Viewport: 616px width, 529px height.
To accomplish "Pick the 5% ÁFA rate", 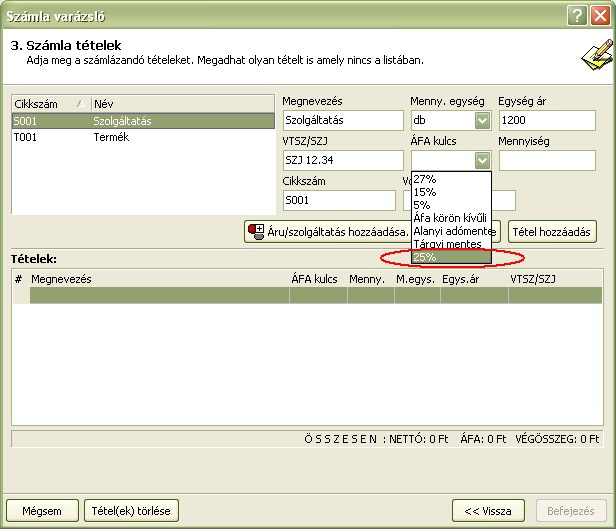I will point(421,205).
